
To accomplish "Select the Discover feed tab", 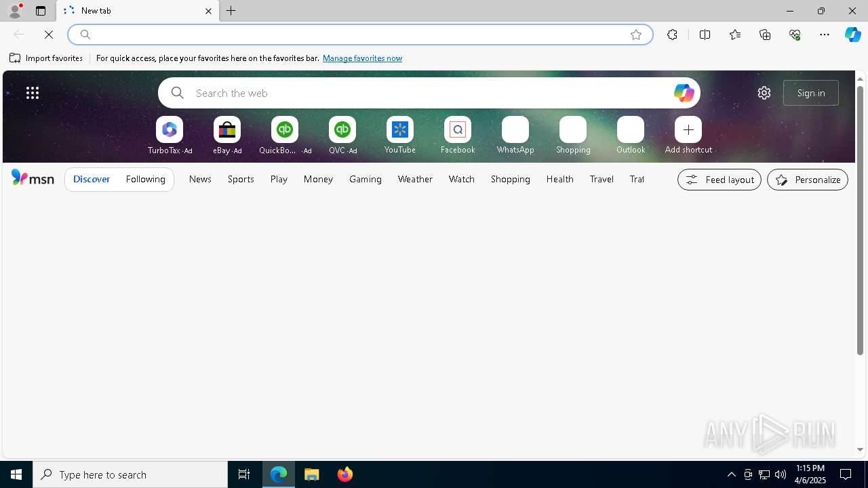I will (x=92, y=180).
